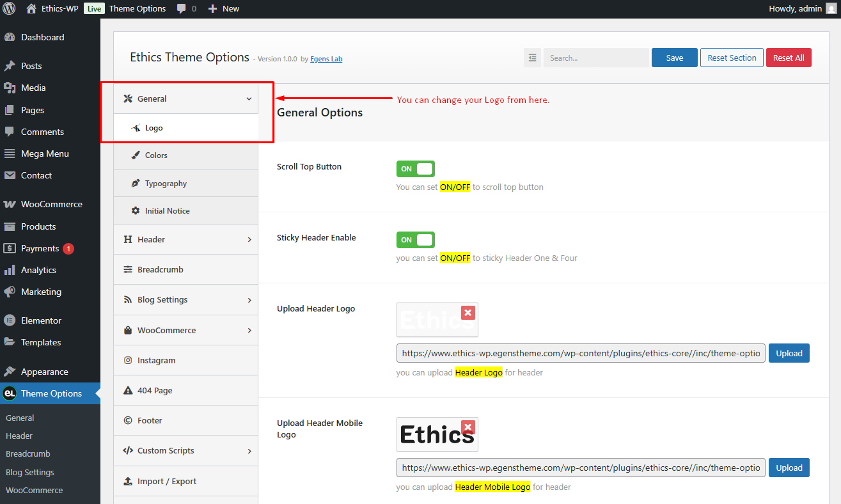
Task: Collapse the General section chevron
Action: (x=249, y=99)
